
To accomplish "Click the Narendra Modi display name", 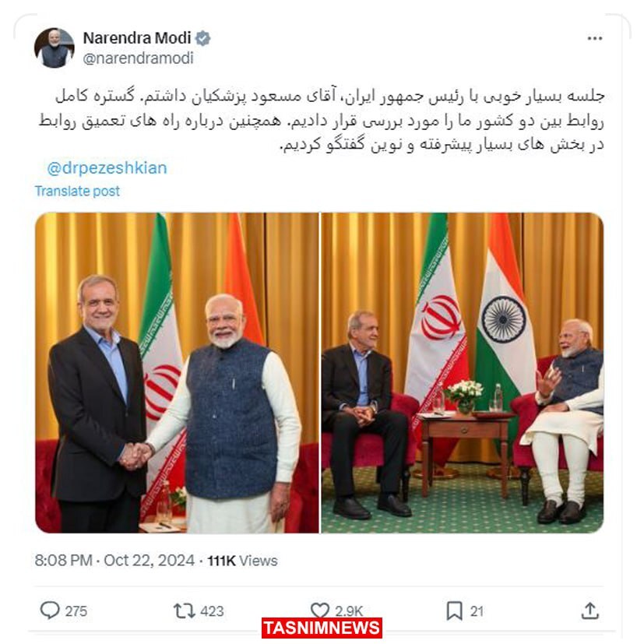I will click(137, 38).
